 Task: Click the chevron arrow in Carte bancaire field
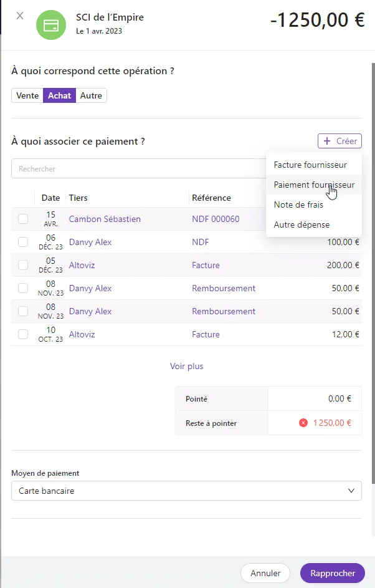[351, 491]
